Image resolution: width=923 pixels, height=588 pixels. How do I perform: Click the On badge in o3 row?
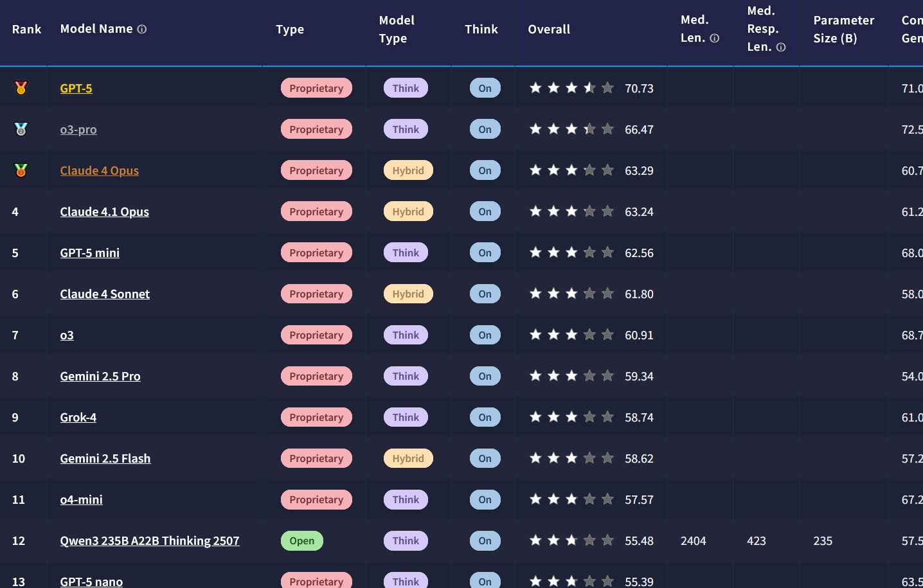tap(485, 335)
